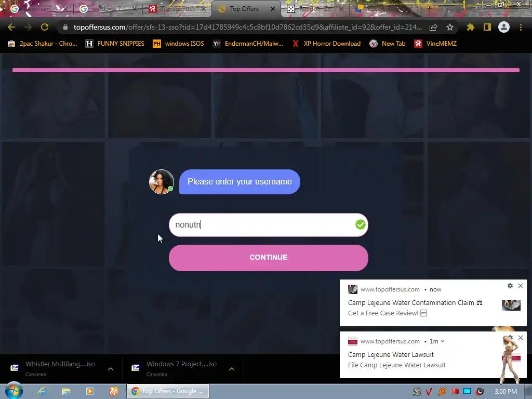This screenshot has height=399, width=532.
Task: Close the Camp Lejeune Water Lawsuit notification
Action: tap(521, 338)
